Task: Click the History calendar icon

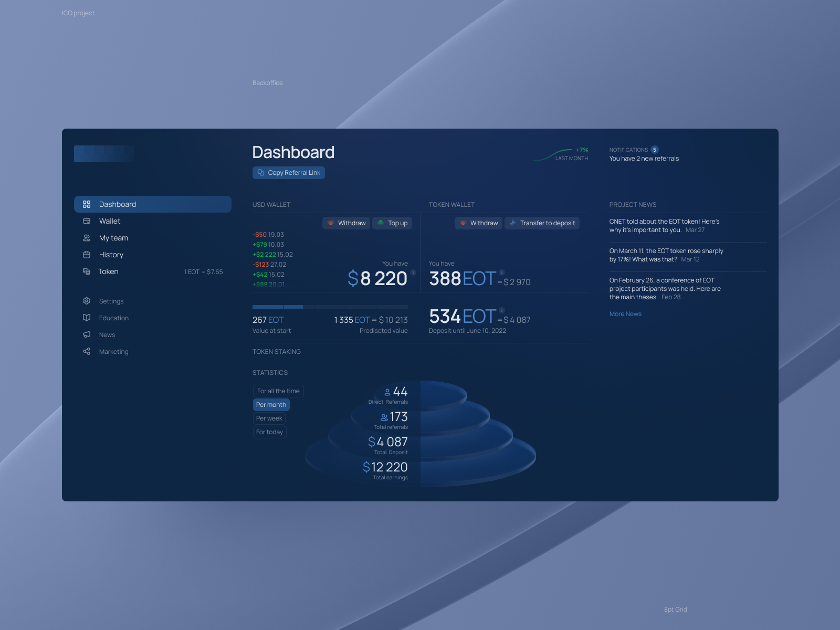Action: coord(87,255)
